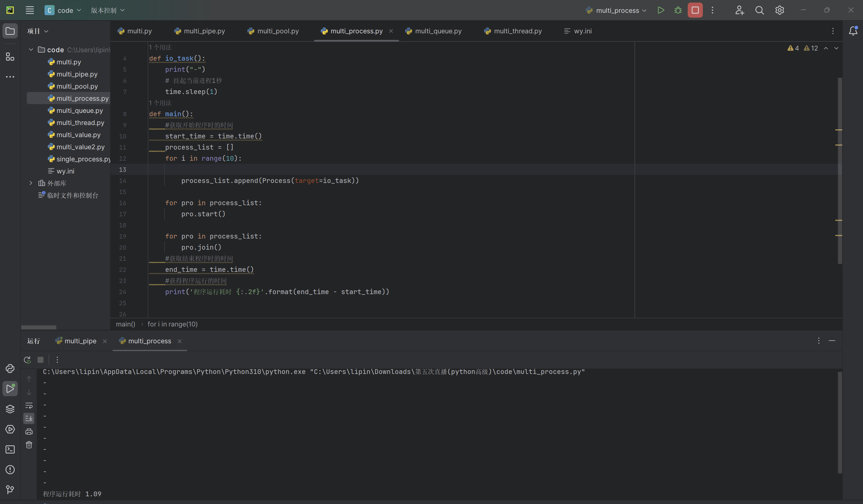Viewport: 863px width, 504px height.
Task: Switch to multi_thread.py editor tab
Action: (513, 31)
